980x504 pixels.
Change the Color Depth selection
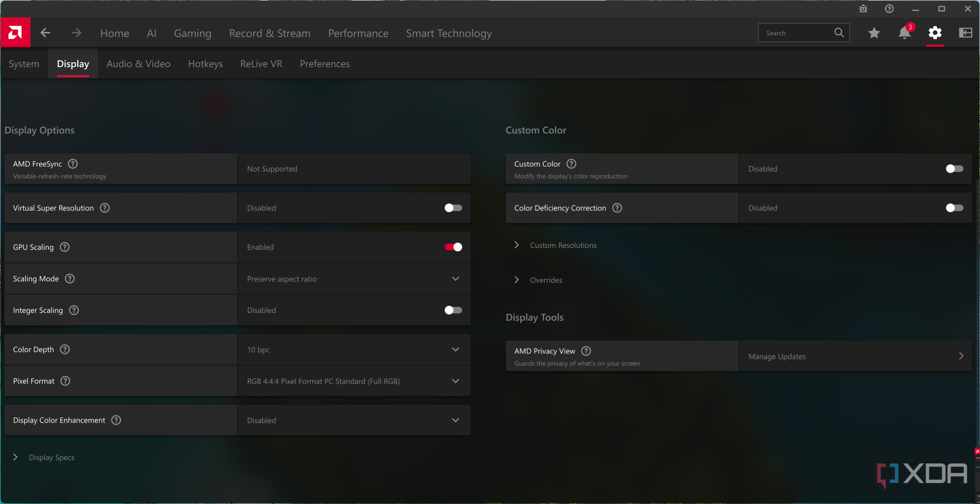point(455,349)
